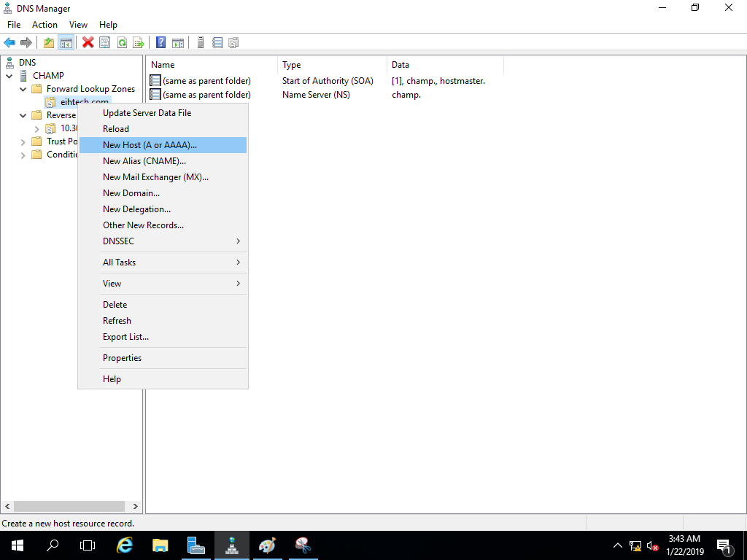Click the SOA record row icon
The image size is (747, 560).
click(155, 80)
